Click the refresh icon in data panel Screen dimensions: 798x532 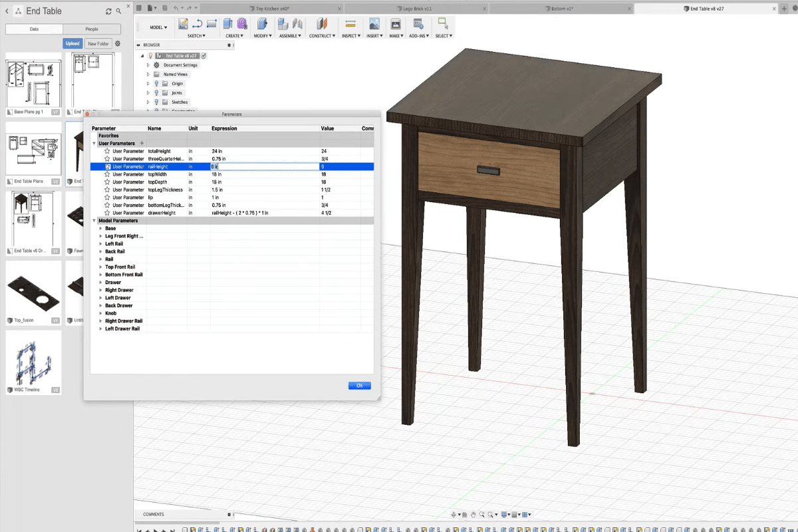(x=109, y=11)
